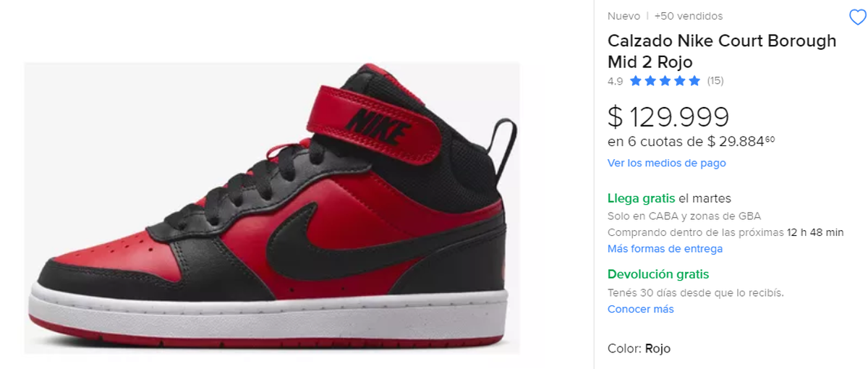Click the fifth blue rating star
Screen dimensions: 868x369
694,81
